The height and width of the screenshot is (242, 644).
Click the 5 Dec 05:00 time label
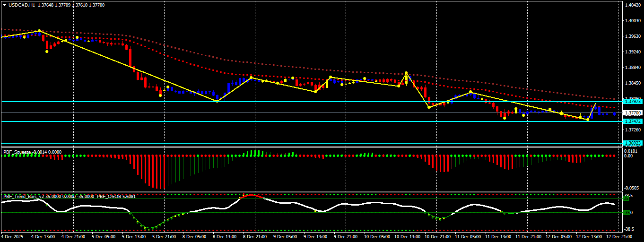(104, 236)
